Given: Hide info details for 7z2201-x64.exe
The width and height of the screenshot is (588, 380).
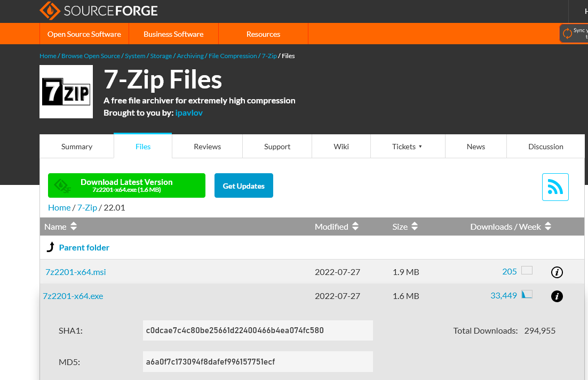Looking at the screenshot, I should click(x=557, y=296).
